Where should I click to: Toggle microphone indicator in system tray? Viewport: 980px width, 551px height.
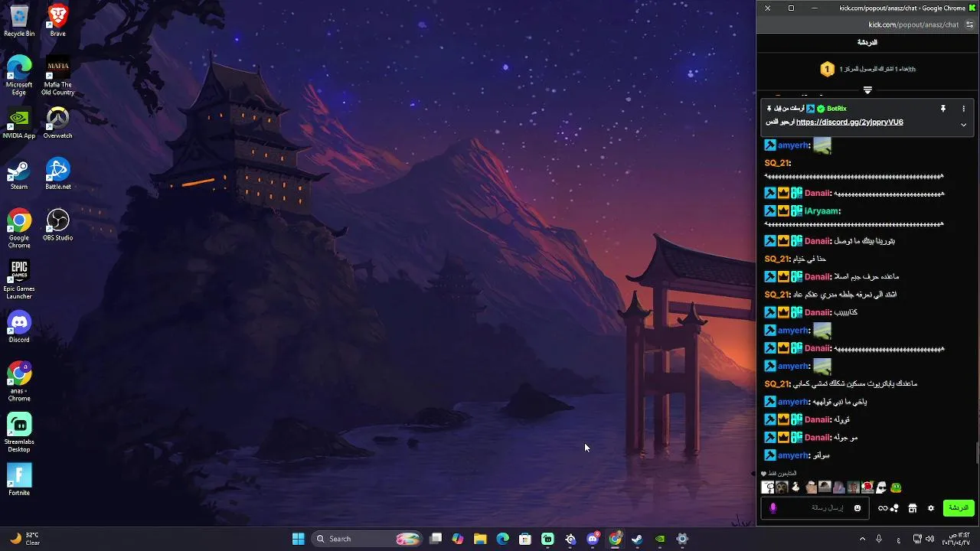pos(879,539)
